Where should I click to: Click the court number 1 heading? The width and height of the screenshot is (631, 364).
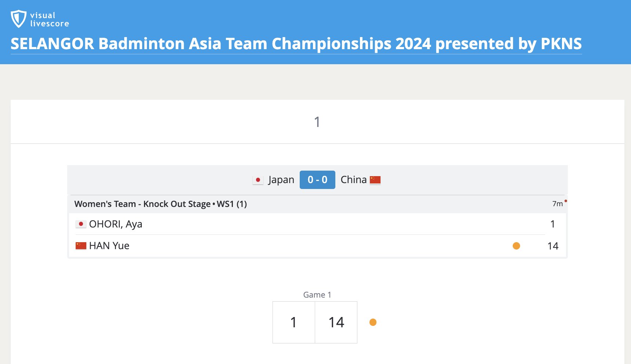317,122
